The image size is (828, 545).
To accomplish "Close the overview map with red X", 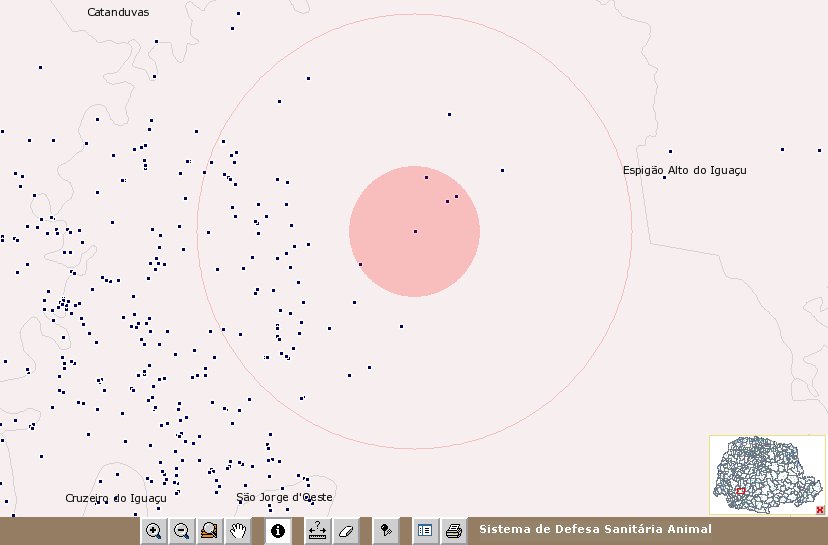I will 820,510.
